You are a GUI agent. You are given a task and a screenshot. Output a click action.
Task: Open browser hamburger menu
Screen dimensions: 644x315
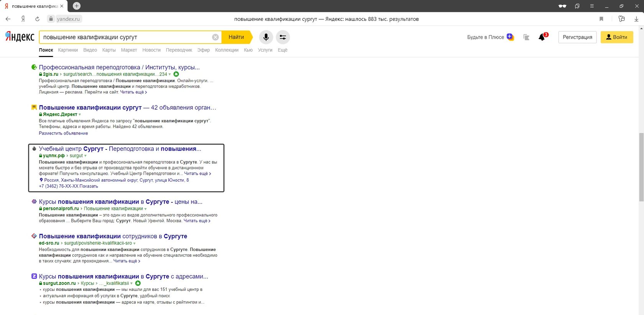pos(592,6)
